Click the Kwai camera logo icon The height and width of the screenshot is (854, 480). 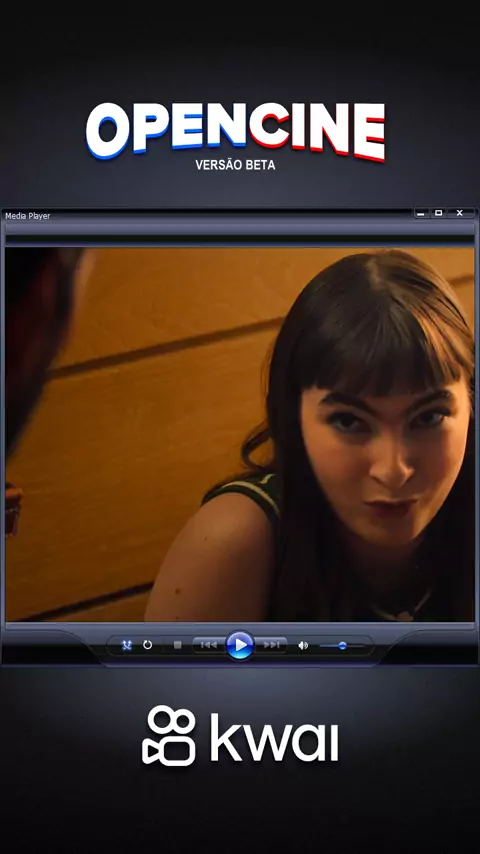(x=168, y=735)
